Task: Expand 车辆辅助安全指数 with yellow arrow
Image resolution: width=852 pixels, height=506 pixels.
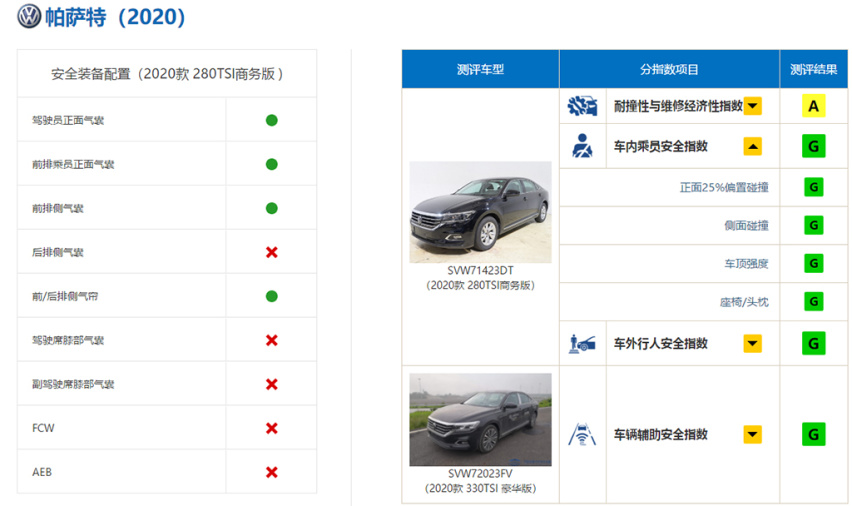Action: coord(753,434)
